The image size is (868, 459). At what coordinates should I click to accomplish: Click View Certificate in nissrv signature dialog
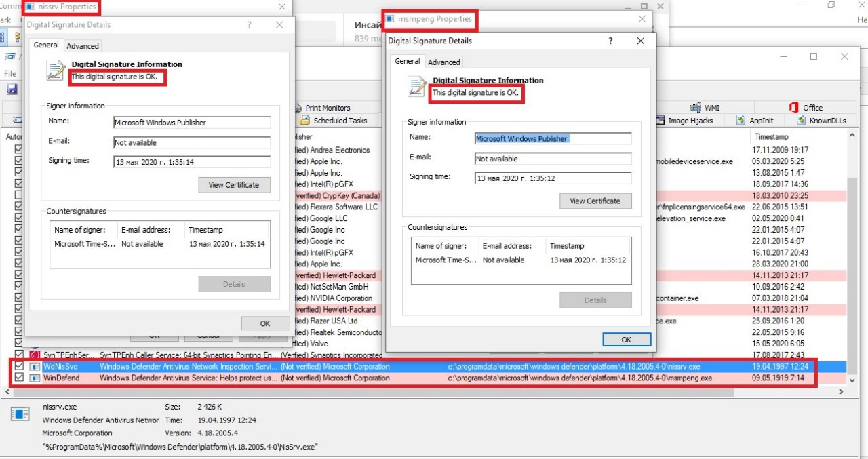tap(234, 185)
